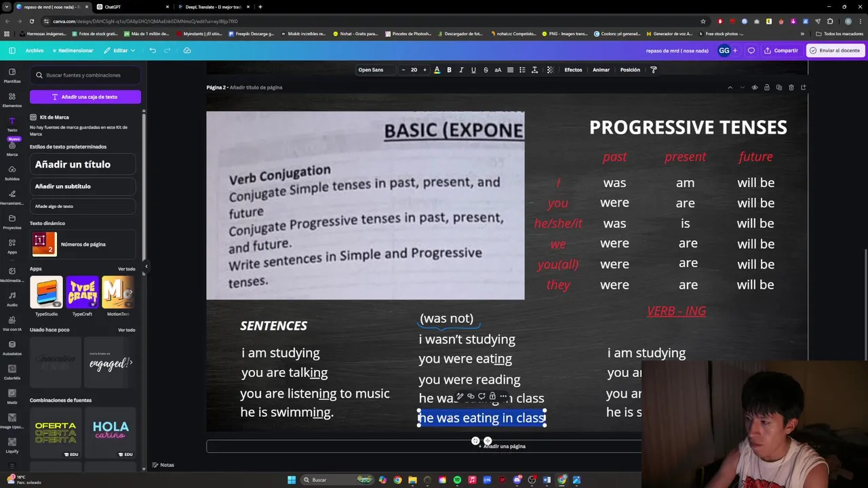Undo the last action

[153, 50]
